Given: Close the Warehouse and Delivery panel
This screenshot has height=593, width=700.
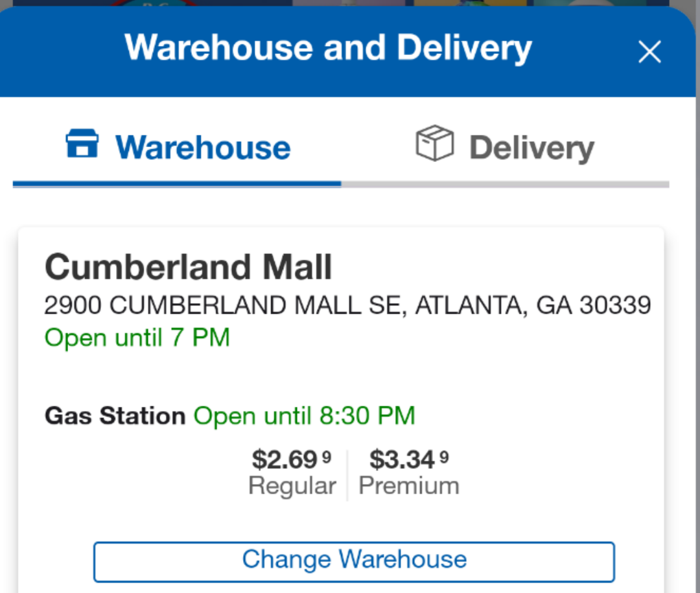Looking at the screenshot, I should coord(649,52).
